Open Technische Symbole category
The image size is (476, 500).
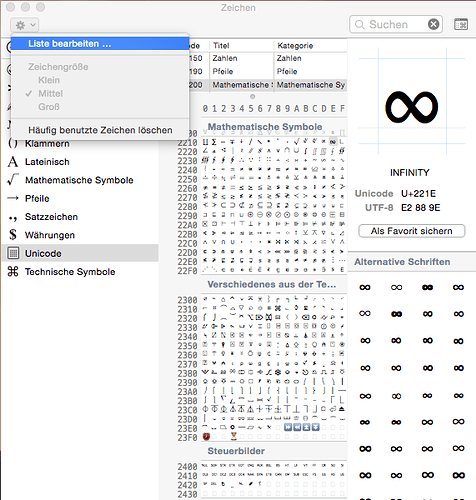[70, 272]
